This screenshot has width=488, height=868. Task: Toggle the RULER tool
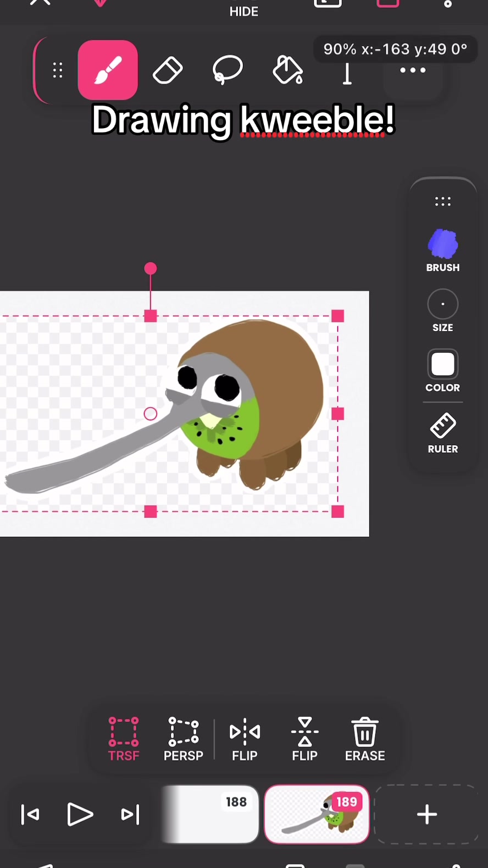click(x=443, y=433)
